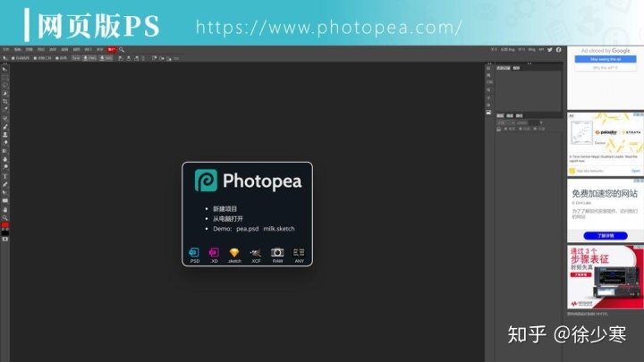Screen dimensions: 644x362
Task: Open the image icon in the narrow side panel
Action: 488,112
